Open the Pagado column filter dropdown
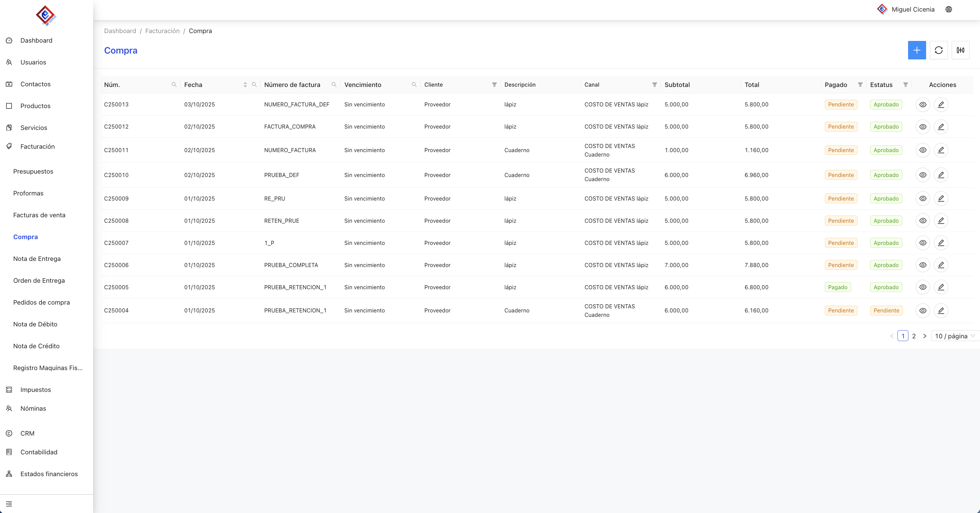This screenshot has height=513, width=980. click(x=860, y=85)
